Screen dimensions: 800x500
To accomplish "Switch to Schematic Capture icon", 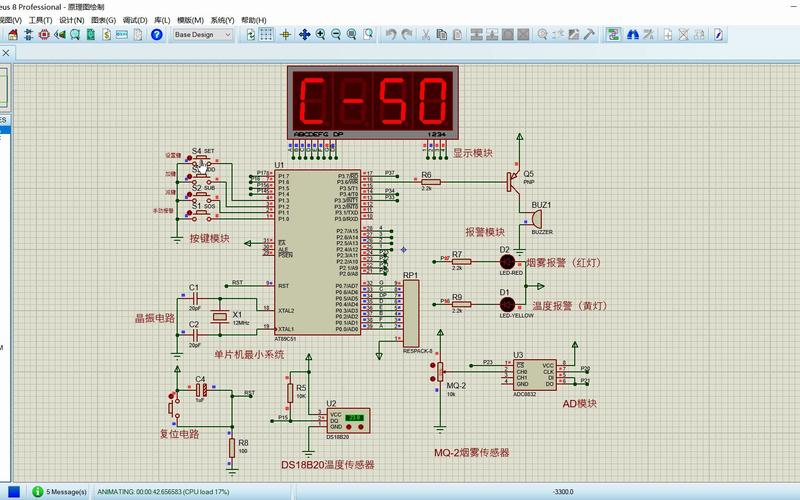I will tap(29, 35).
